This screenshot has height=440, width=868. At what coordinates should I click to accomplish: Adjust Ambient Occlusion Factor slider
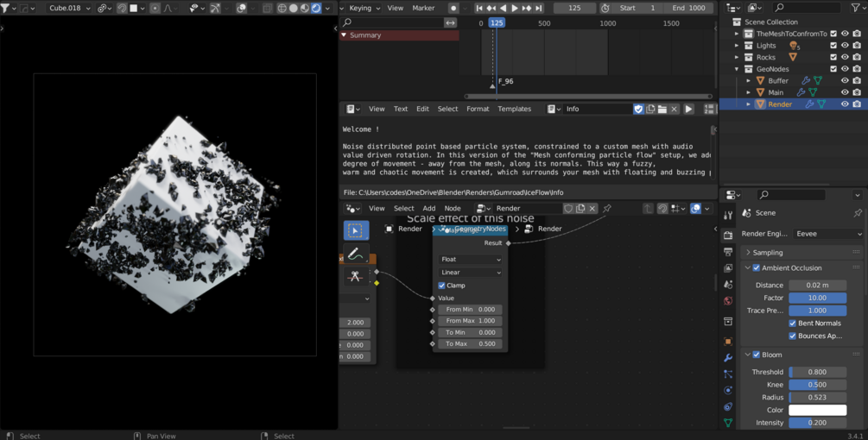(x=817, y=298)
